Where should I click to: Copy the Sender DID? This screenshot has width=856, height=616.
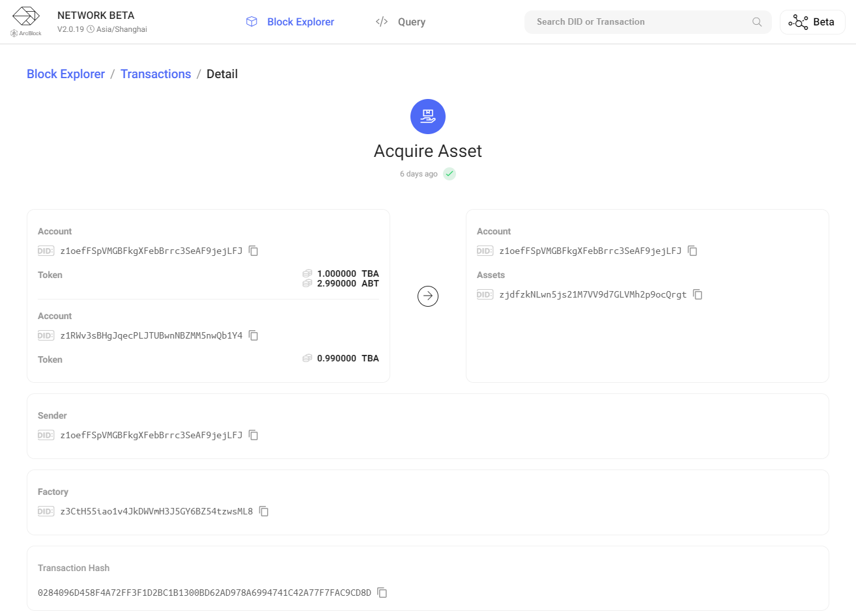coord(253,435)
